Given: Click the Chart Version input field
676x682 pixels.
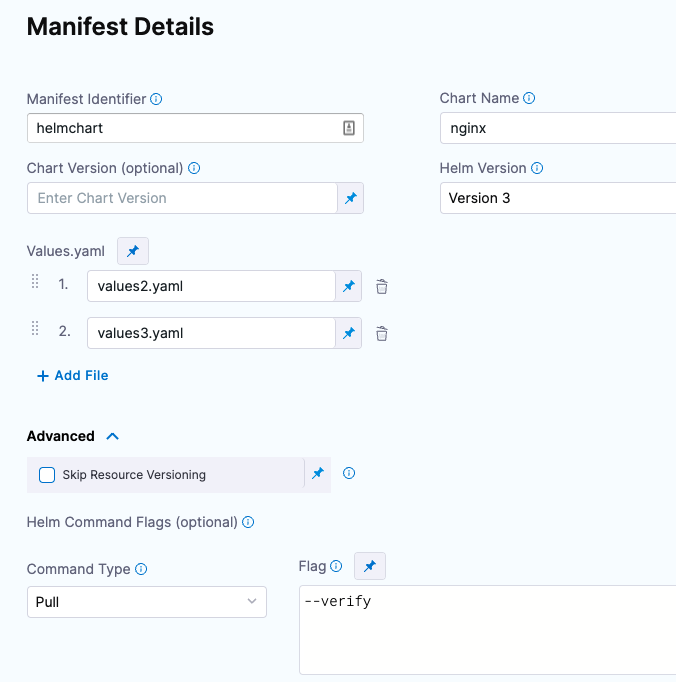Looking at the screenshot, I should point(182,198).
